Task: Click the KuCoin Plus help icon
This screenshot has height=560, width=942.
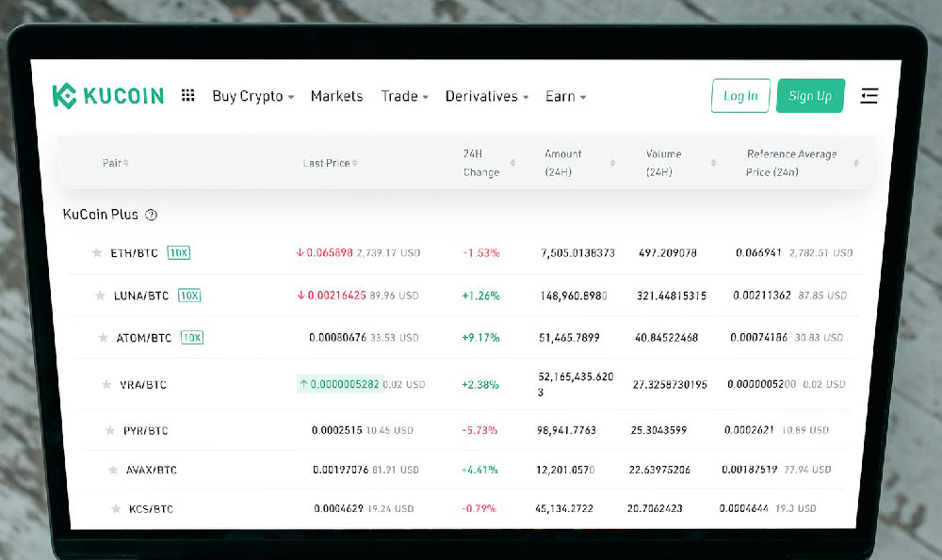Action: (x=152, y=215)
